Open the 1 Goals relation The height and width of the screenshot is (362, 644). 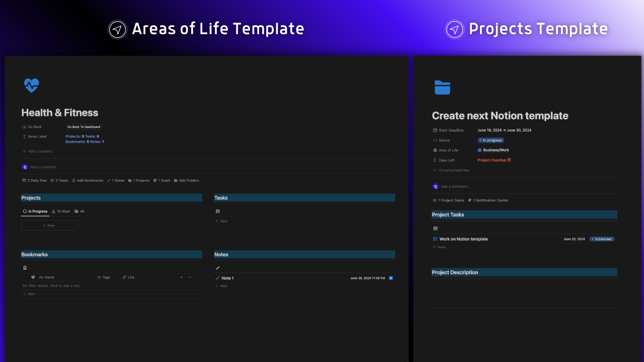162,180
